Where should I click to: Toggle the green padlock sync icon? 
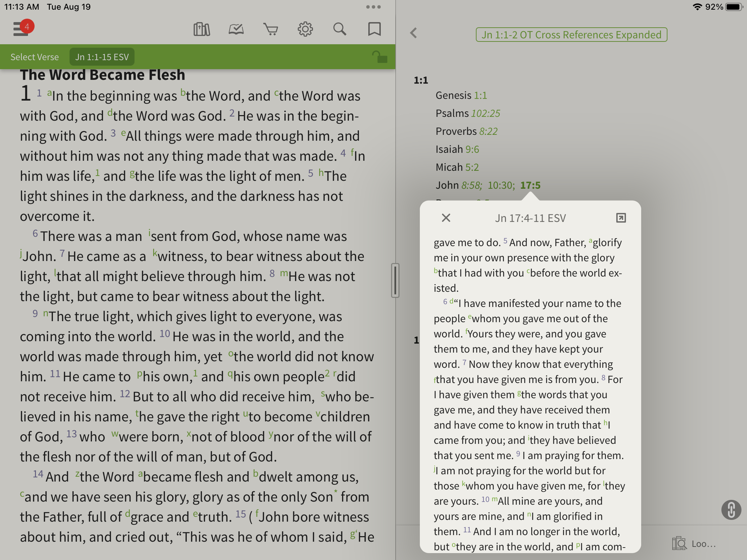tap(380, 57)
